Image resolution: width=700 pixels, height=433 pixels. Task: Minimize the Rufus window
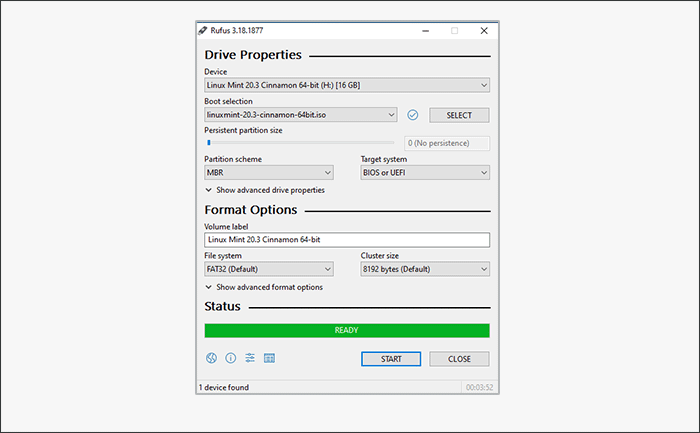(x=425, y=31)
